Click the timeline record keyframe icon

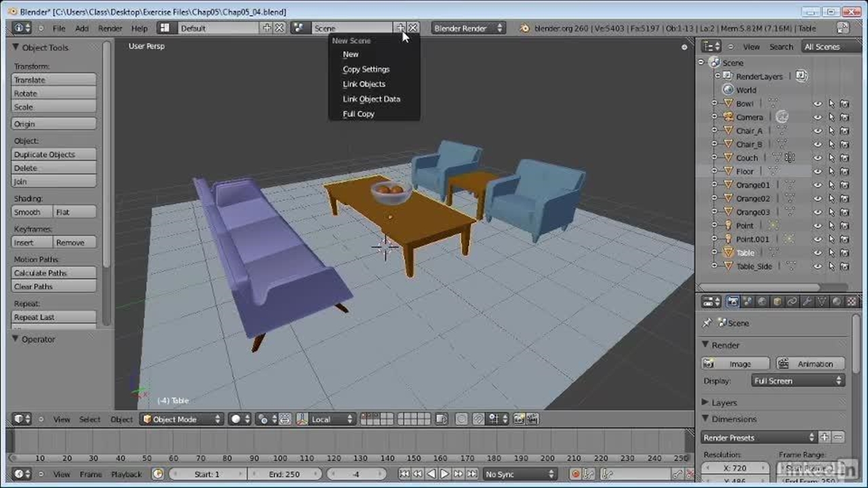(576, 474)
